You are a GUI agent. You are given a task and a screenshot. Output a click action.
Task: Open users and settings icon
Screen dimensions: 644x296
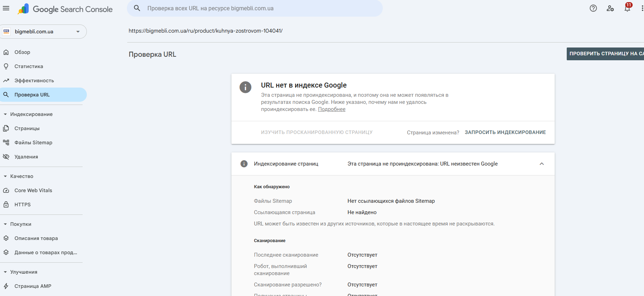pyautogui.click(x=610, y=8)
